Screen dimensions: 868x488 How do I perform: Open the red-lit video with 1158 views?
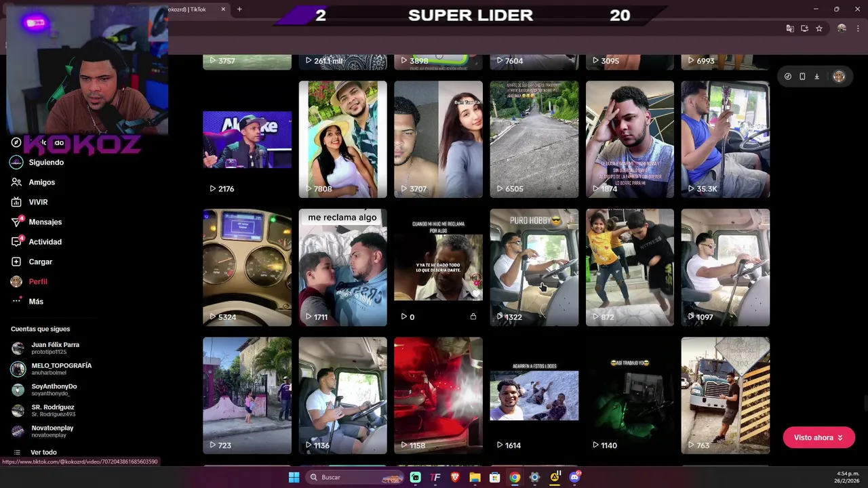click(x=438, y=396)
